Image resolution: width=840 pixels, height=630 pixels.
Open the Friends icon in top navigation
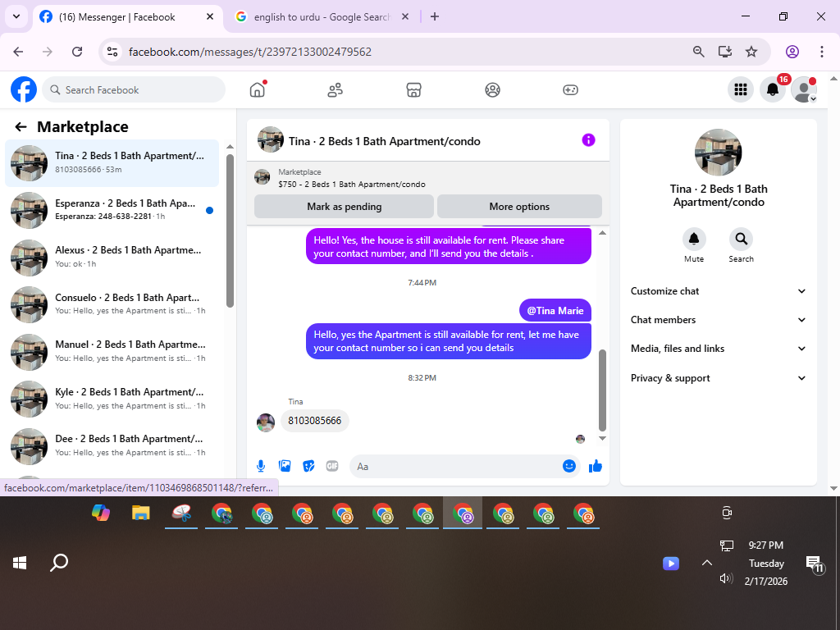pos(336,90)
